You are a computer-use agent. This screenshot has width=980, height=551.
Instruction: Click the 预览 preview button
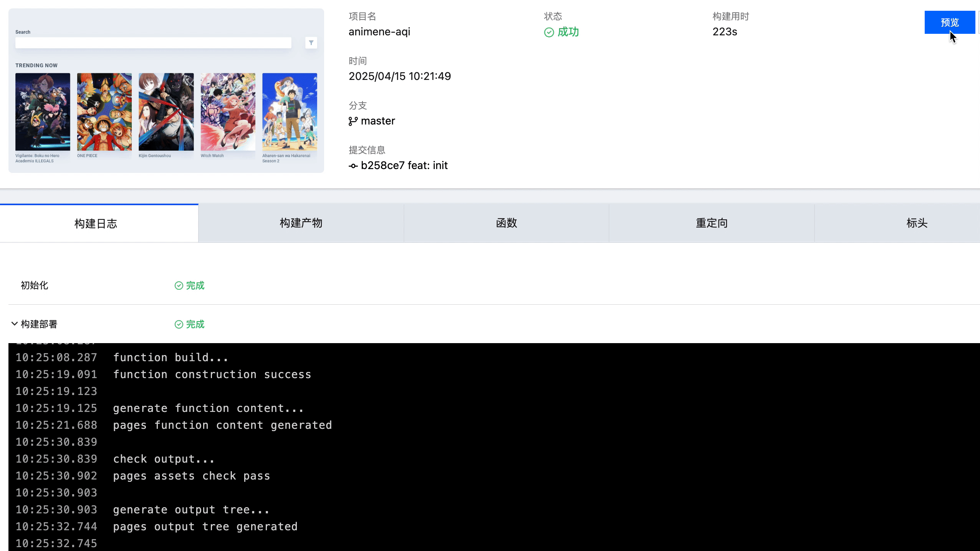coord(950,22)
